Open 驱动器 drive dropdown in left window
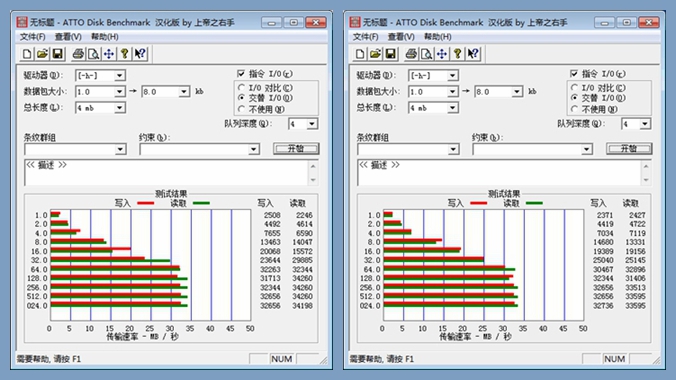This screenshot has width=676, height=380. pyautogui.click(x=119, y=75)
